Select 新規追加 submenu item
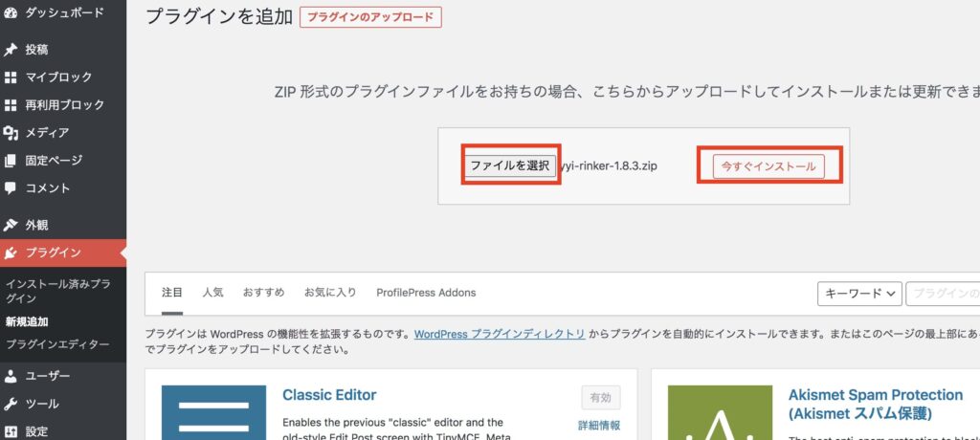The height and width of the screenshot is (440, 980). tap(27, 322)
